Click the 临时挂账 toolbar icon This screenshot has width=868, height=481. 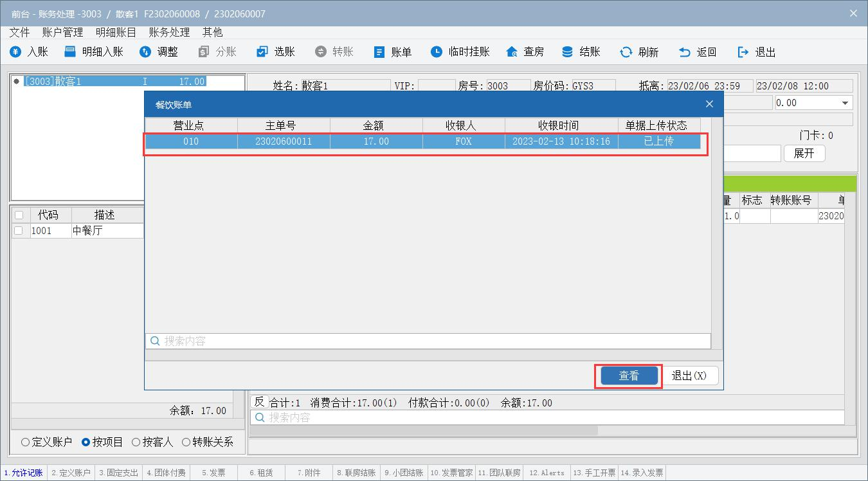(437, 52)
